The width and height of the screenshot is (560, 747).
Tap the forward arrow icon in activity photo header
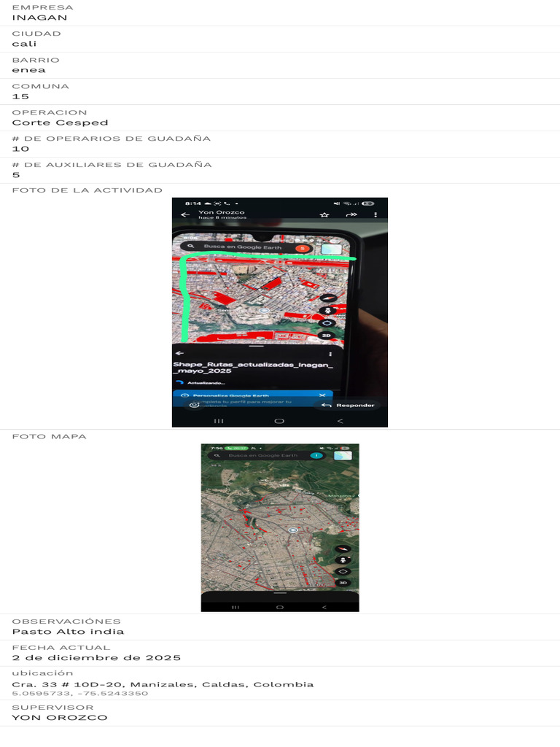tap(351, 215)
